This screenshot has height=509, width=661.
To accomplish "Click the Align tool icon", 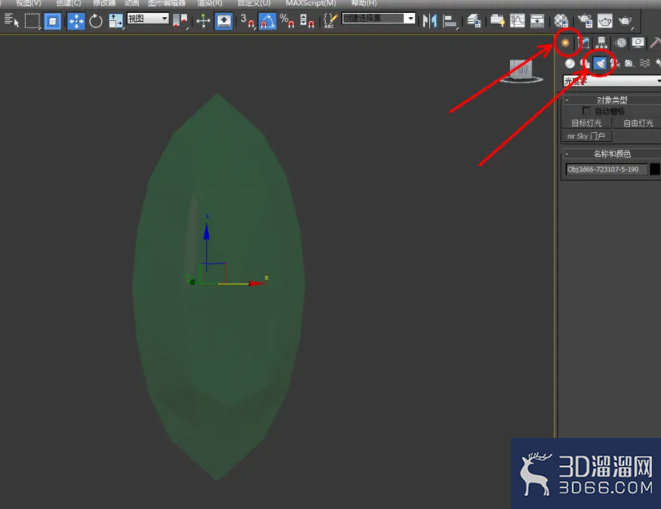I will pyautogui.click(x=450, y=21).
